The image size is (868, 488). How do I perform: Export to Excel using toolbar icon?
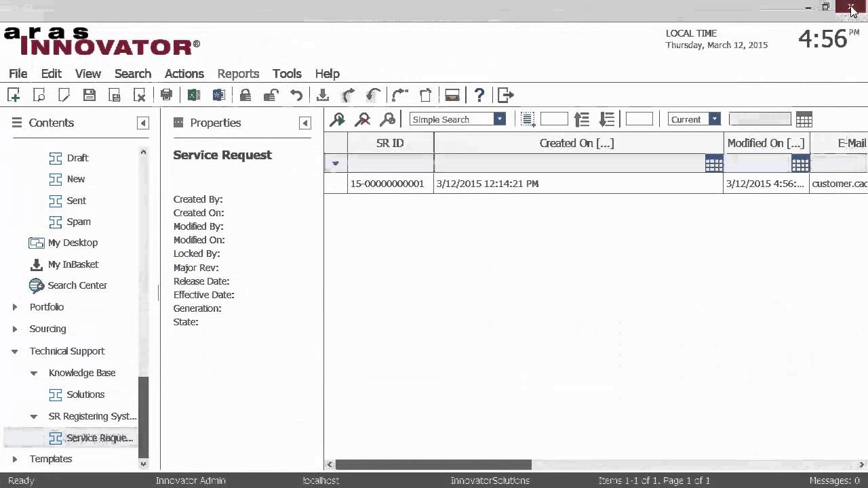coord(193,96)
